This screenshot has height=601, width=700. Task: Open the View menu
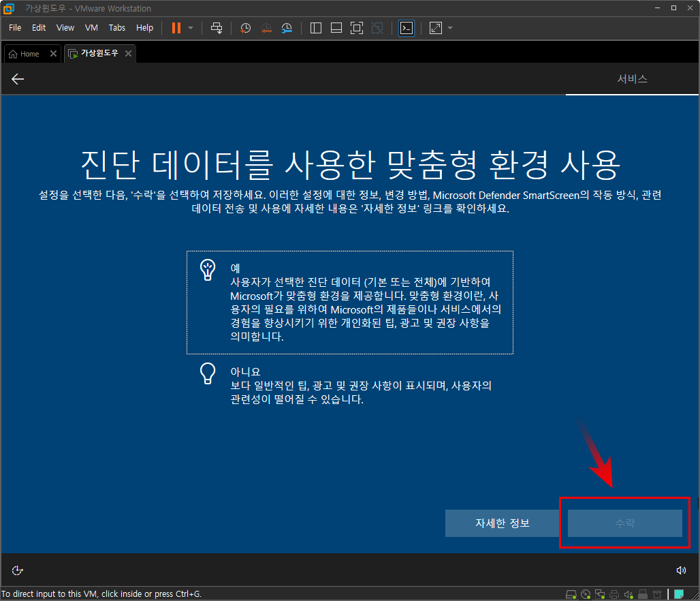tap(65, 28)
